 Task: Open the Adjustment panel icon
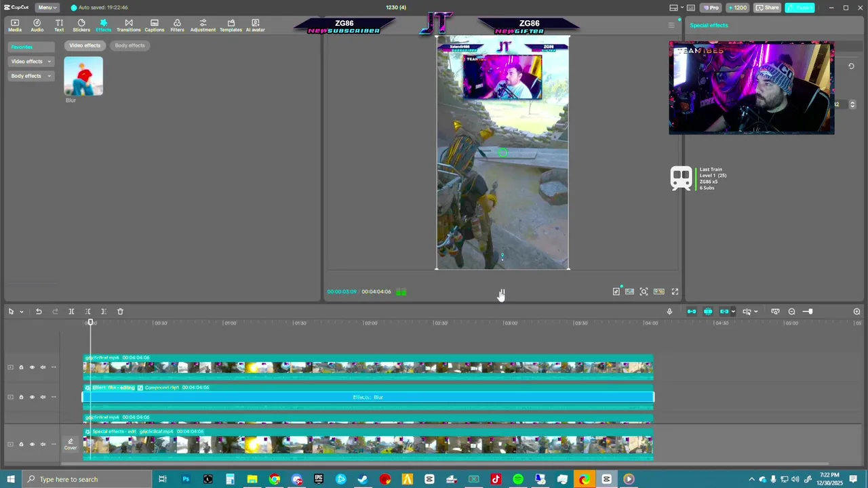[x=203, y=25]
